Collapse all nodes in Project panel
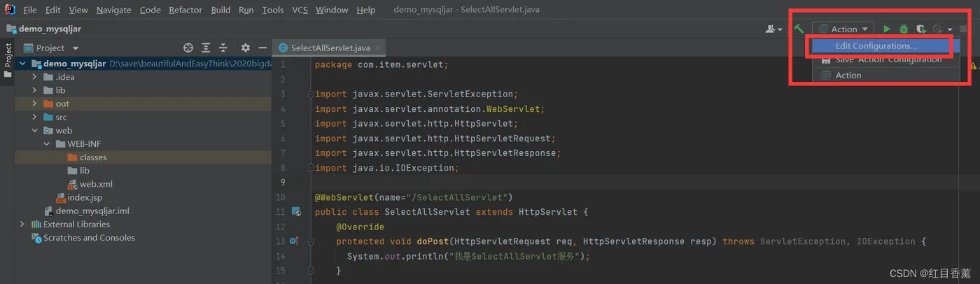Image resolution: width=980 pixels, height=284 pixels. (x=223, y=48)
